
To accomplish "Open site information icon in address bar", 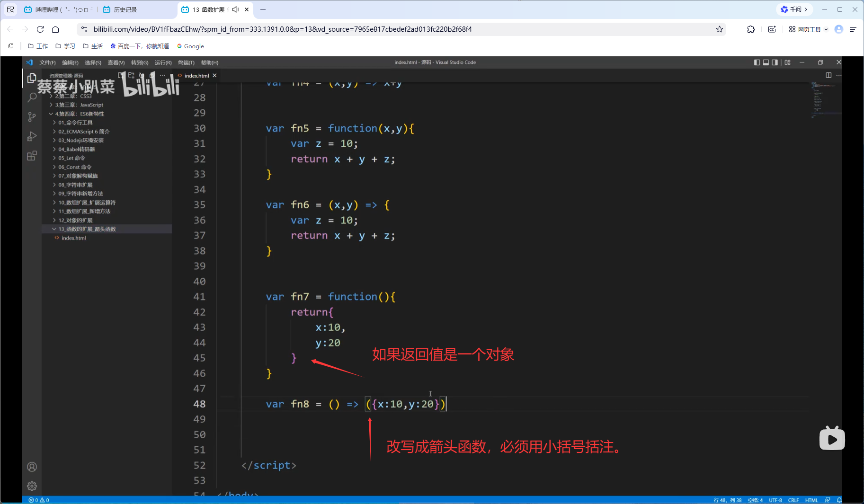I will pyautogui.click(x=84, y=29).
